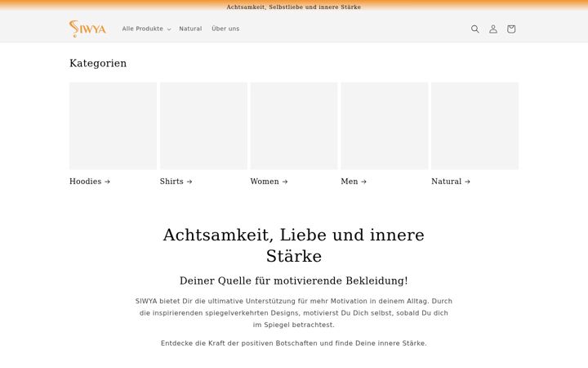Open the Über uns menu item
Viewport: 588px width, 368px height.
coord(225,29)
